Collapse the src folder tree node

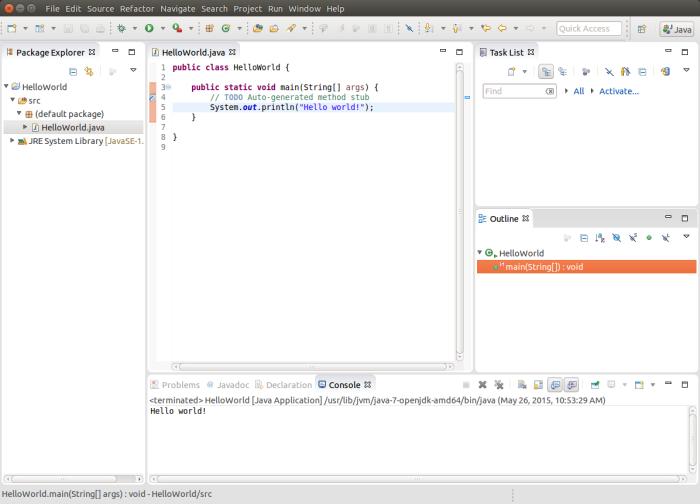pyautogui.click(x=13, y=100)
